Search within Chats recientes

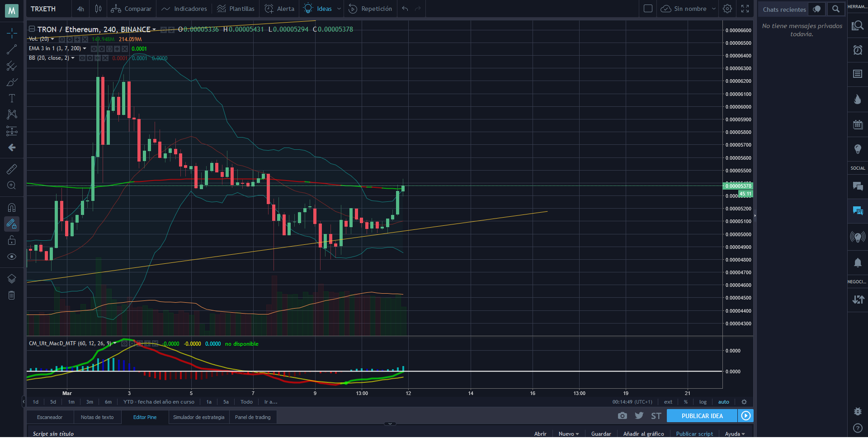[x=836, y=9]
